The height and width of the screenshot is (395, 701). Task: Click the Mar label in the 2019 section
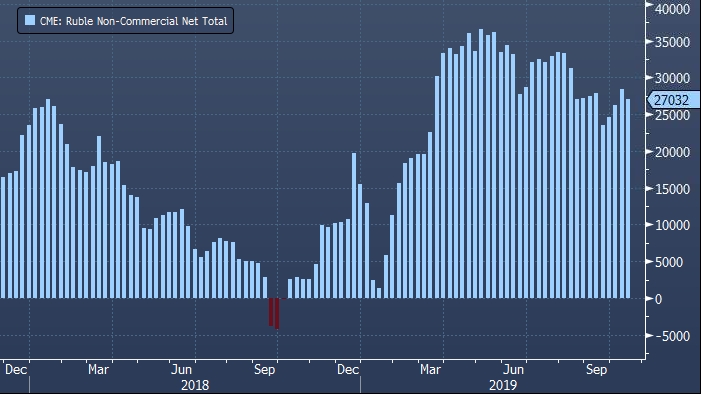(431, 370)
